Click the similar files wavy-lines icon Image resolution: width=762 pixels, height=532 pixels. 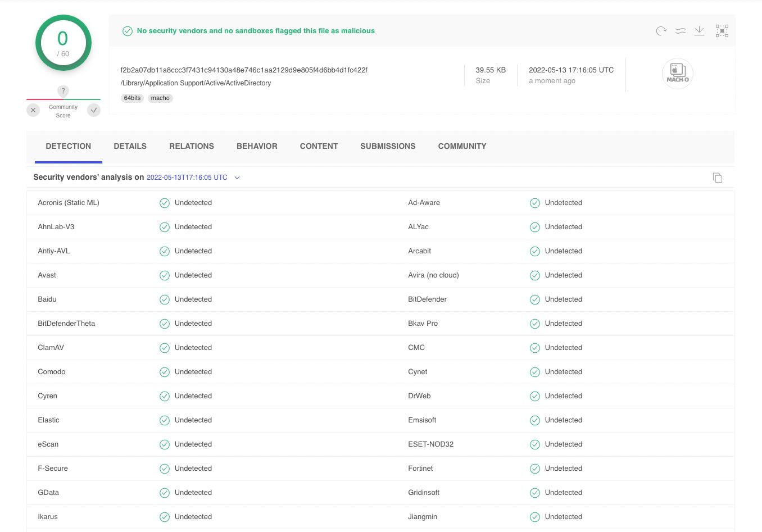680,31
